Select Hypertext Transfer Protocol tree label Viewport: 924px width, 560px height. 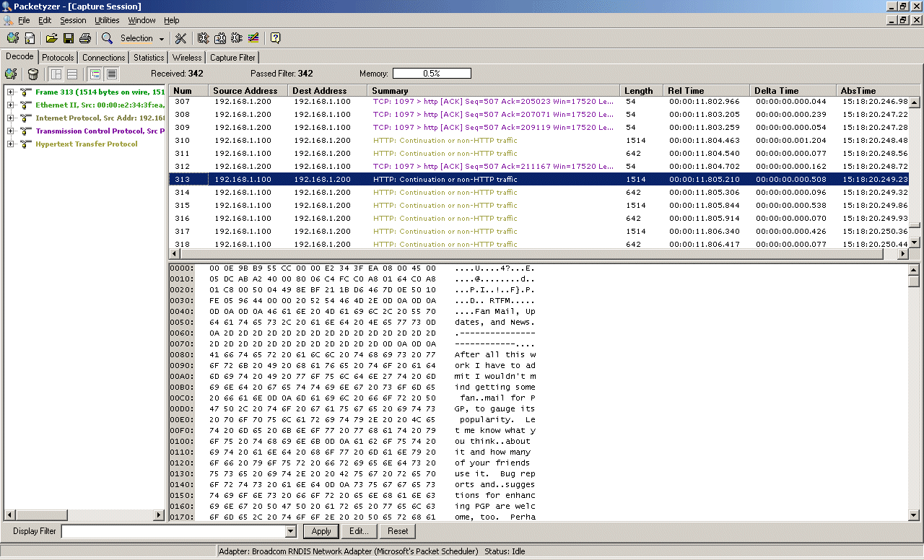tap(87, 144)
